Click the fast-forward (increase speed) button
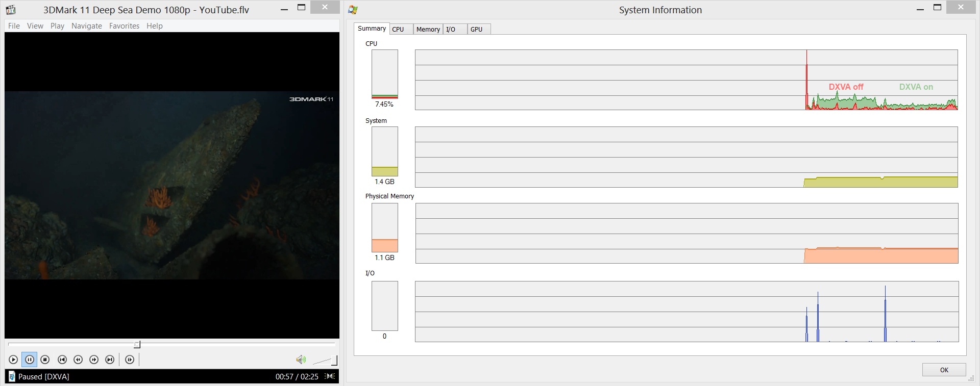Viewport: 980px width, 386px height. coord(94,359)
